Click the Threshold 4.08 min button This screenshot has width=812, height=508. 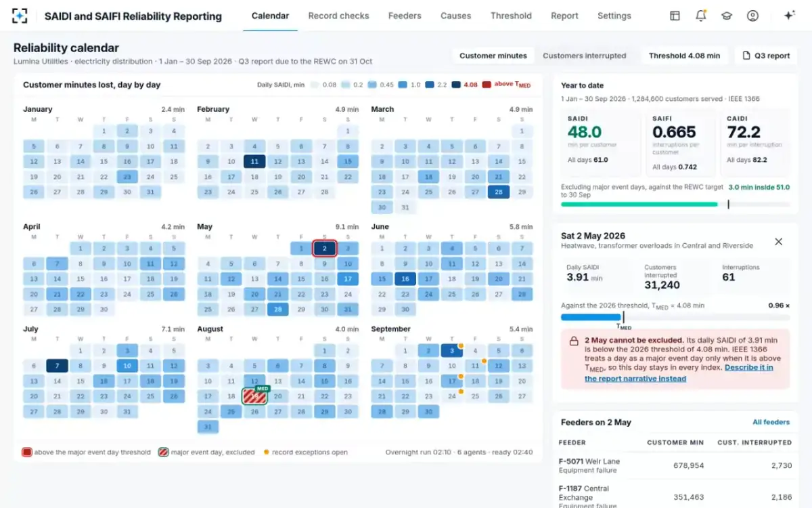685,56
